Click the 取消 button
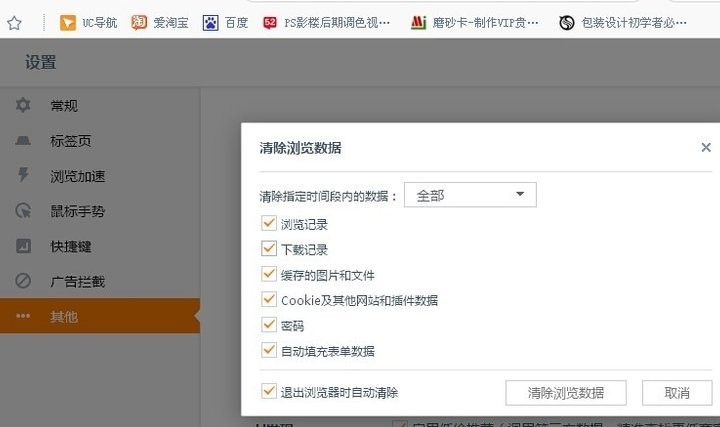This screenshot has width=720, height=427. coord(677,393)
